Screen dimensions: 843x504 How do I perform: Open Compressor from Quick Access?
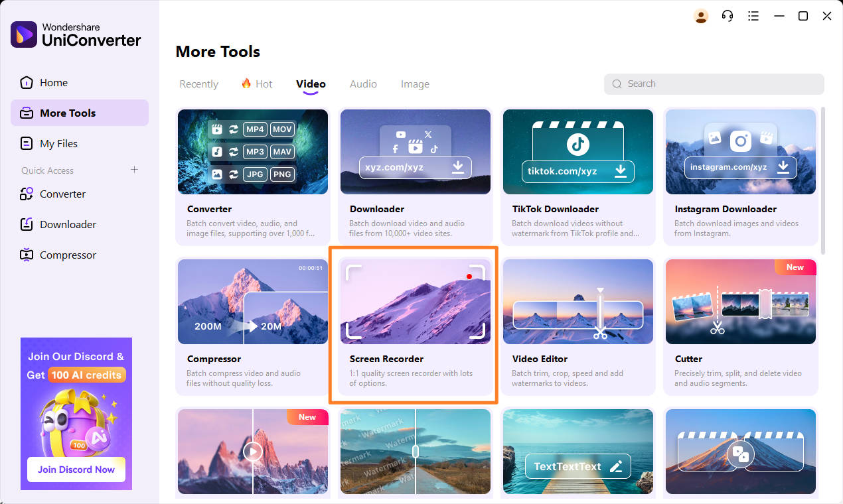(x=80, y=255)
